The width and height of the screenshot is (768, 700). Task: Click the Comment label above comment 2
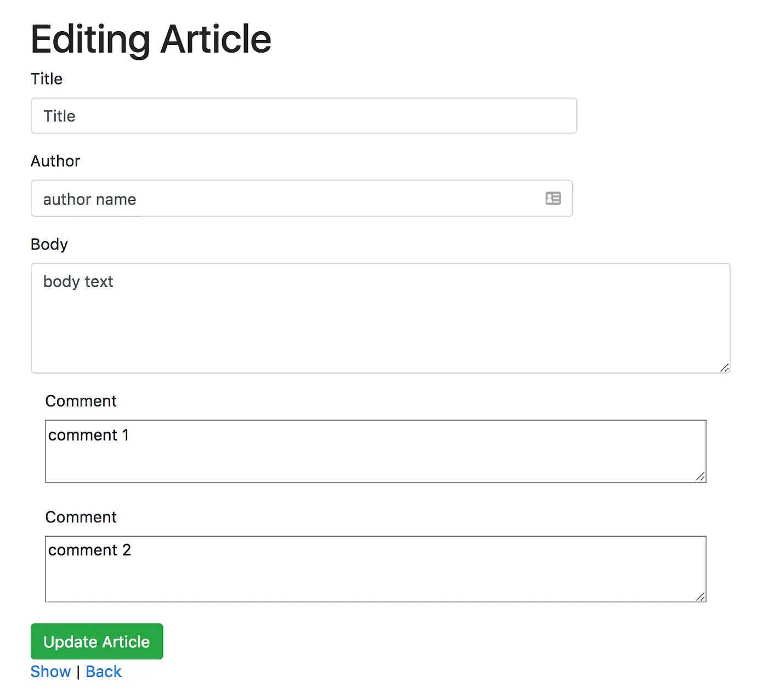tap(81, 517)
